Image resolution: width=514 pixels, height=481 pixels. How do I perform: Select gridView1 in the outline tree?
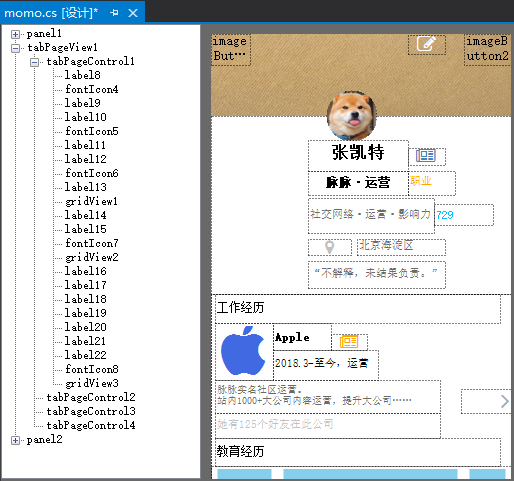point(91,201)
